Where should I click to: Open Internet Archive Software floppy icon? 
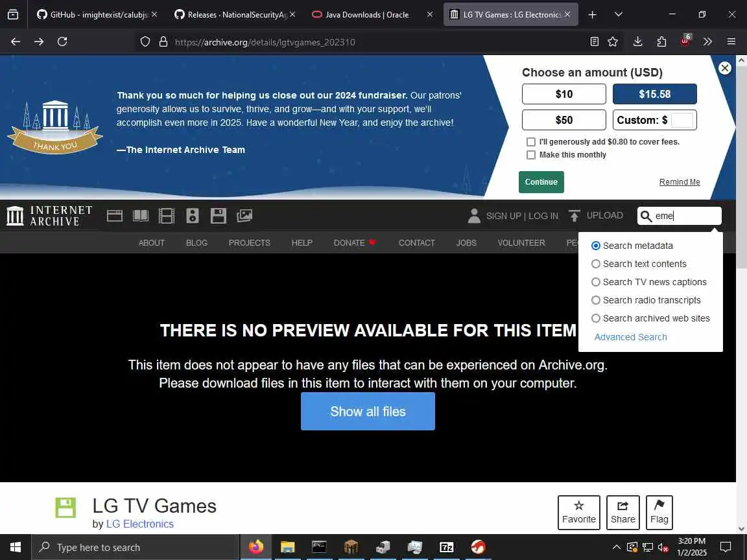pyautogui.click(x=218, y=216)
